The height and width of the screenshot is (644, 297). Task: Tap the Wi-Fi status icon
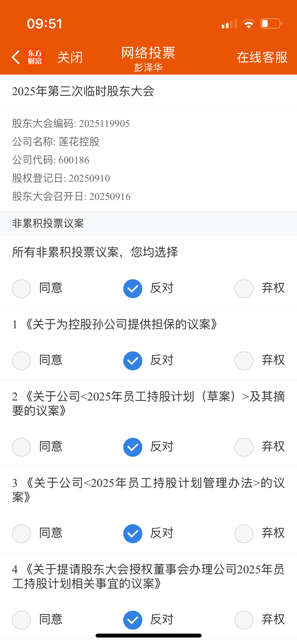click(x=249, y=24)
